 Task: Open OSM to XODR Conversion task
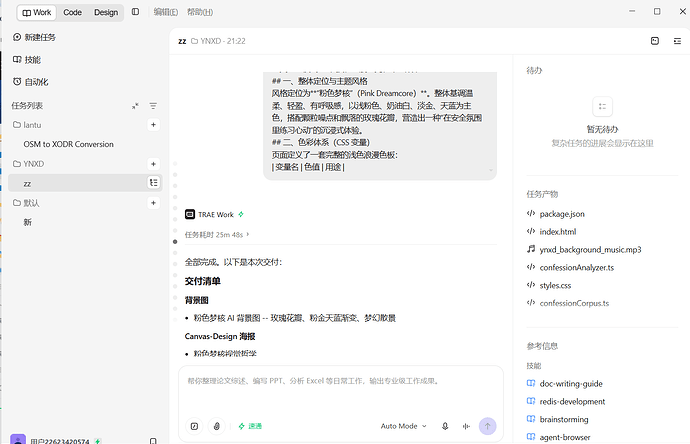[x=68, y=144]
